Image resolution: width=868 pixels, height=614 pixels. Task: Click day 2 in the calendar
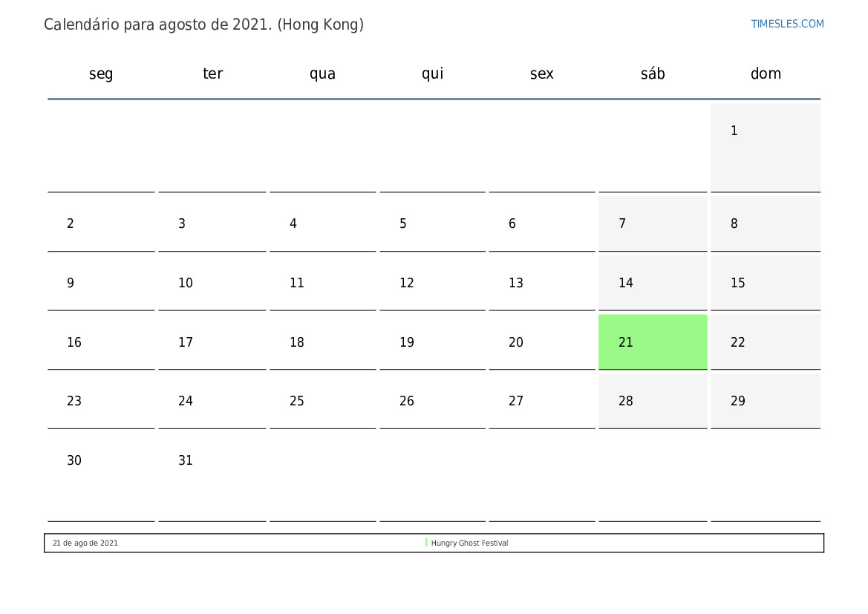point(101,223)
